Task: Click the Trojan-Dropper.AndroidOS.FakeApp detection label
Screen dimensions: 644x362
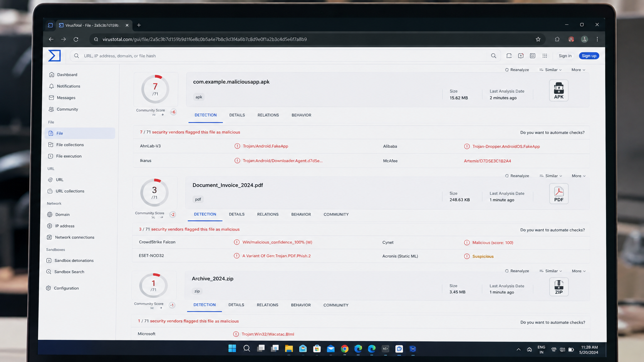Action: pos(506,147)
